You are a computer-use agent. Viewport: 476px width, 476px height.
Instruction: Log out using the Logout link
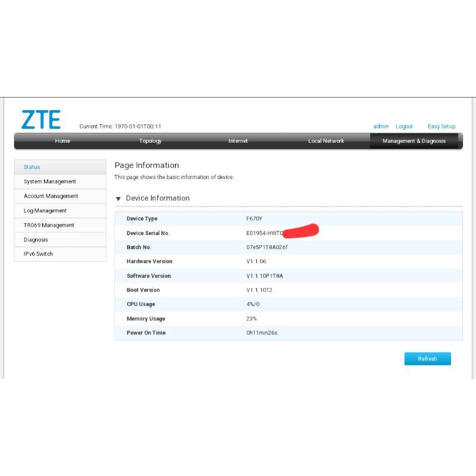point(404,126)
